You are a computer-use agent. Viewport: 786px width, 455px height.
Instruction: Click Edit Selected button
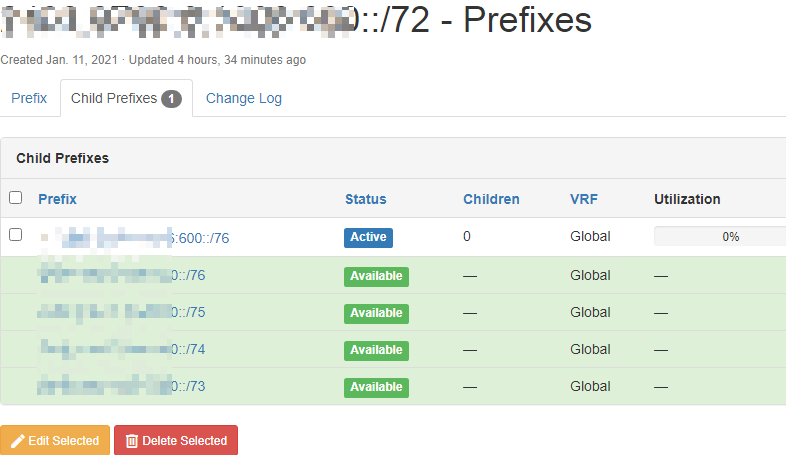point(55,440)
